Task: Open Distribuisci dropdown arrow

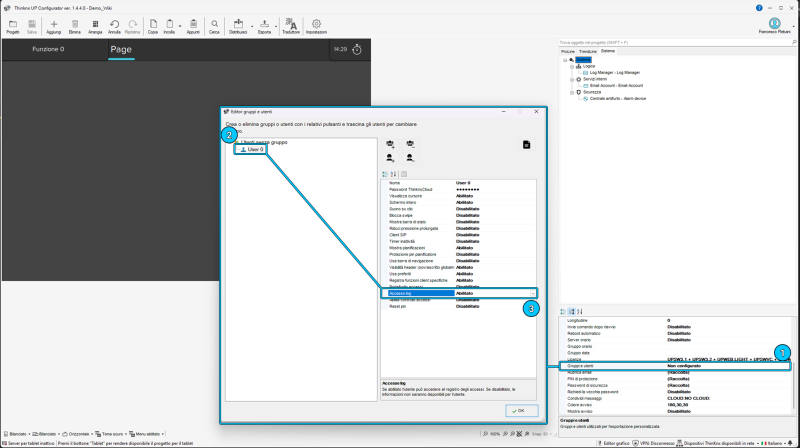Action: (252, 26)
